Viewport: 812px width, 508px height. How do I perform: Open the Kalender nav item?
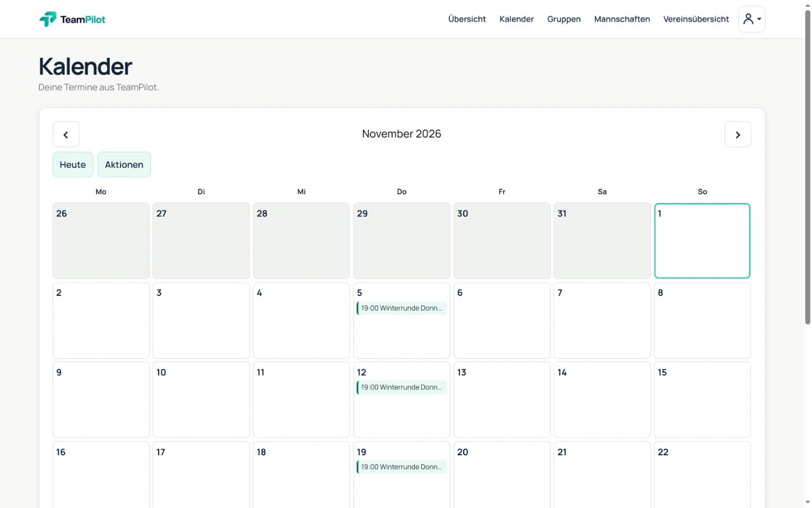point(516,19)
